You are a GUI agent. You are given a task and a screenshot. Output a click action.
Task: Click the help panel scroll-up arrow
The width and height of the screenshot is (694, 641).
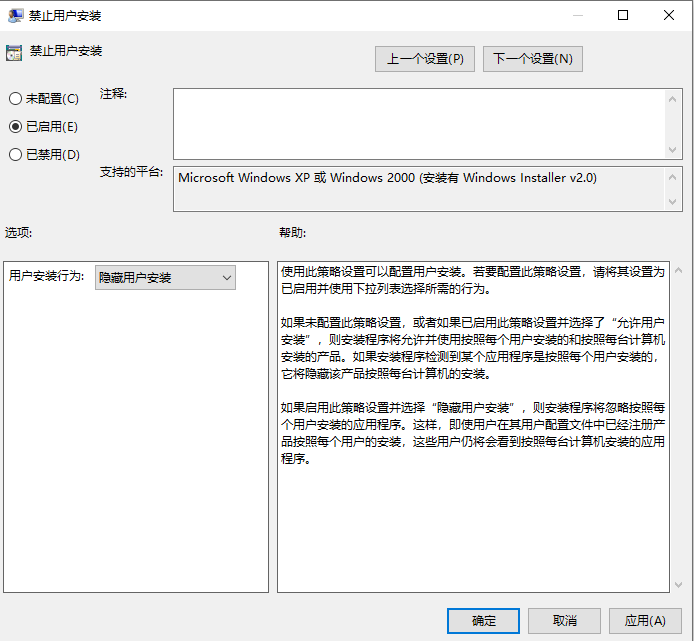point(679,271)
